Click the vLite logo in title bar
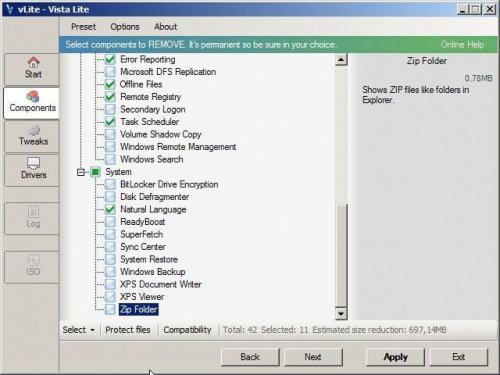 point(9,9)
